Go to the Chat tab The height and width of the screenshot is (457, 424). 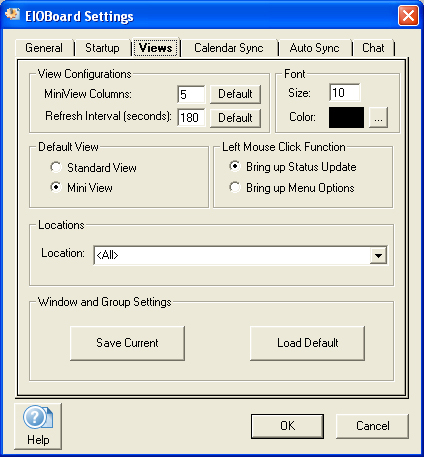coord(373,48)
